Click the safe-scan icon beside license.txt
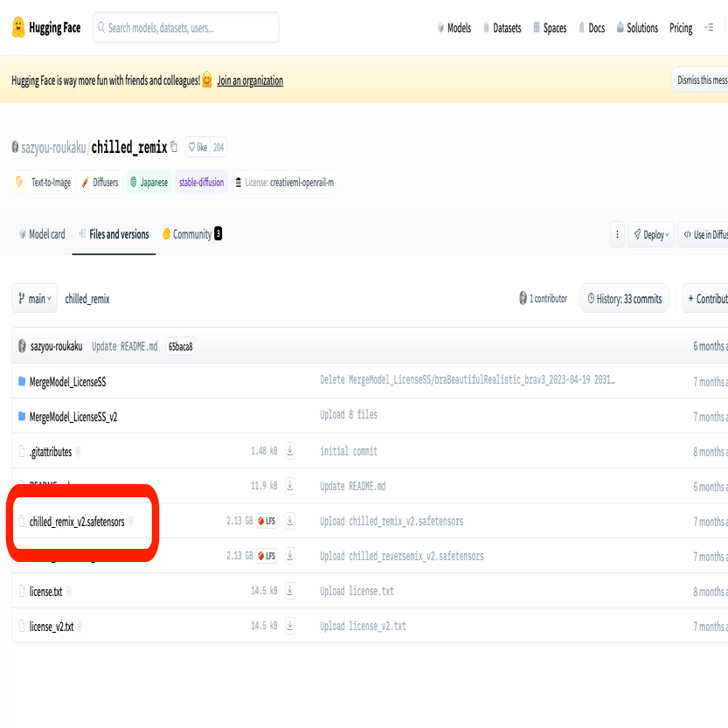The image size is (728, 728). (69, 591)
